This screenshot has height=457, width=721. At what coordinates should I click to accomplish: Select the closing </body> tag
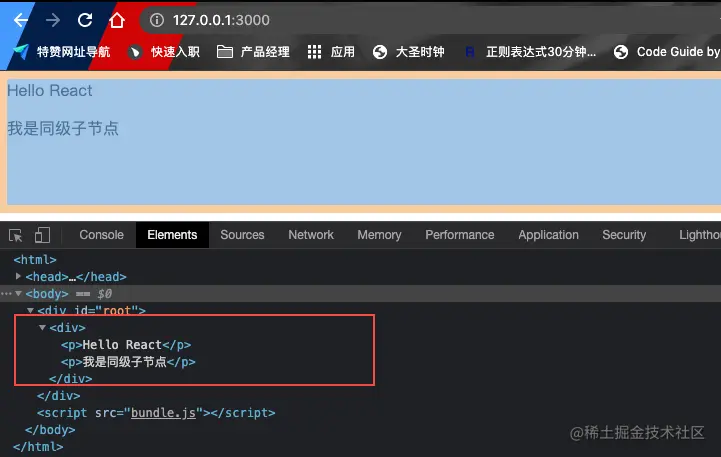click(50, 430)
